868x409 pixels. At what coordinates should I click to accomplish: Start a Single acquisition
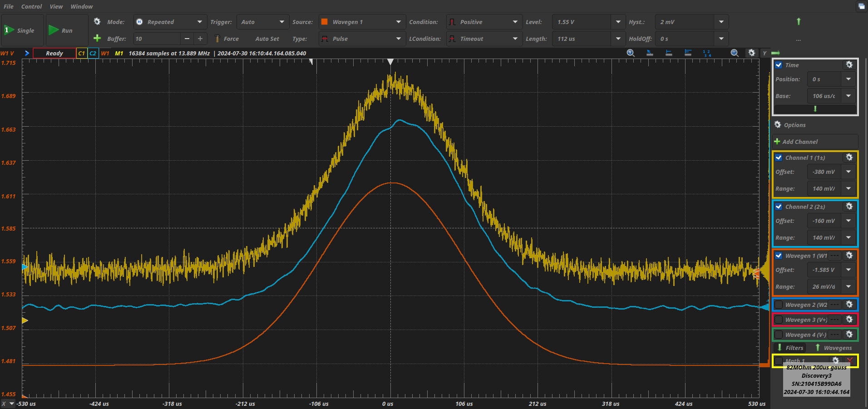pyautogui.click(x=23, y=30)
